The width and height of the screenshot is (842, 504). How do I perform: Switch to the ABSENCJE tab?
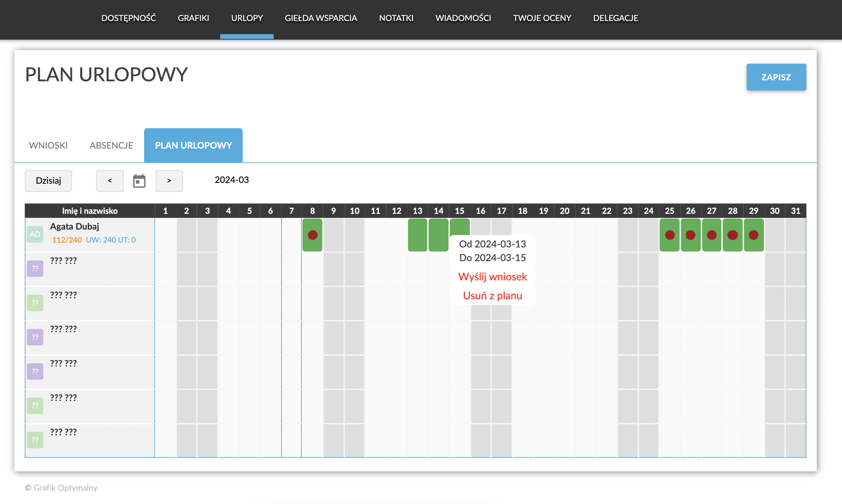tap(111, 145)
